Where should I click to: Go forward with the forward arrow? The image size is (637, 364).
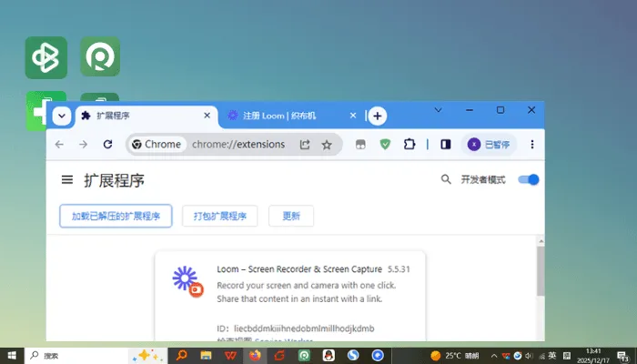pyautogui.click(x=84, y=144)
